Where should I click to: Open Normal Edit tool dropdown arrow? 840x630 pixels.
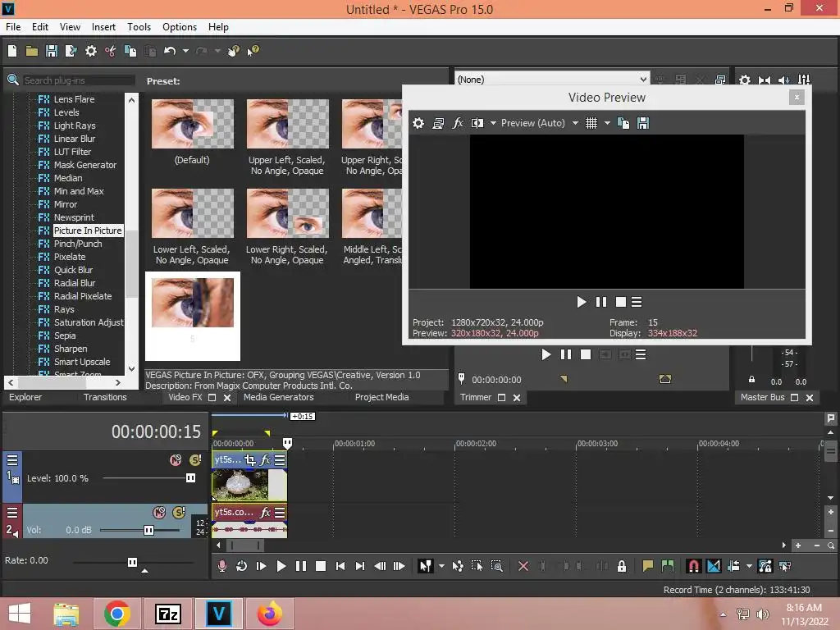click(x=441, y=566)
